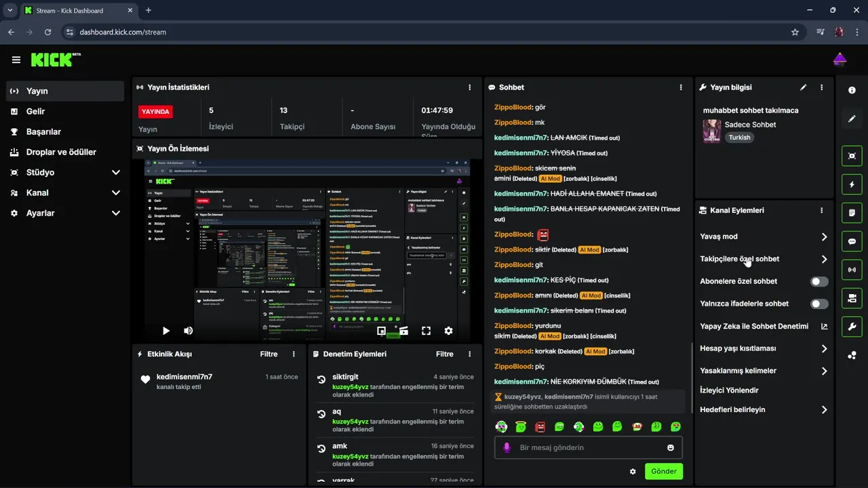The height and width of the screenshot is (488, 868).
Task: Edit stream info with the pencil in Yayın bilgisi
Action: point(804,87)
